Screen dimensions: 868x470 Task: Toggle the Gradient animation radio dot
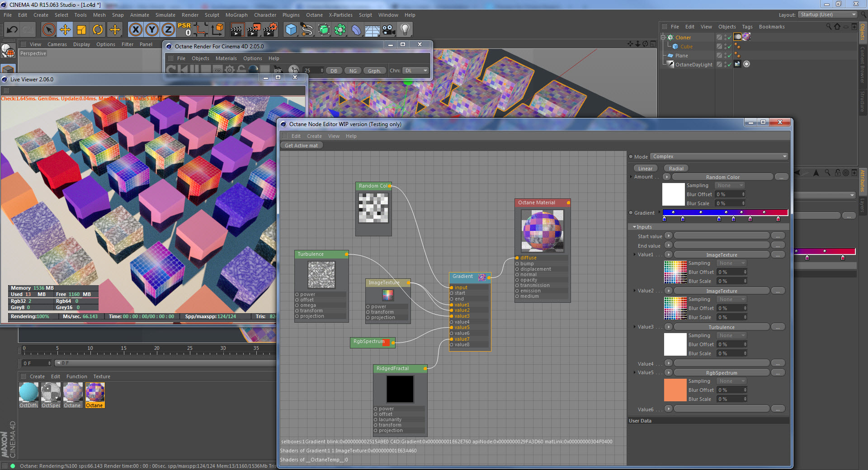coord(631,213)
